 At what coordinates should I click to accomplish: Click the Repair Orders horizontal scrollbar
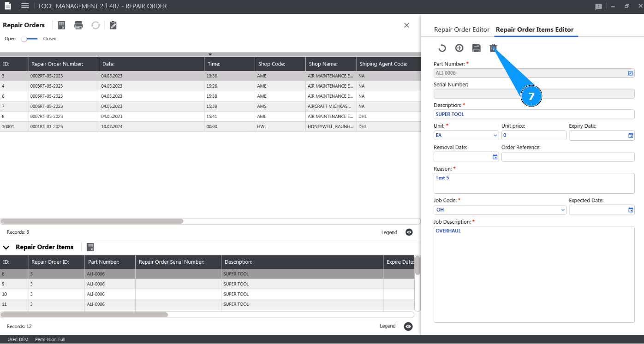[x=92, y=221]
